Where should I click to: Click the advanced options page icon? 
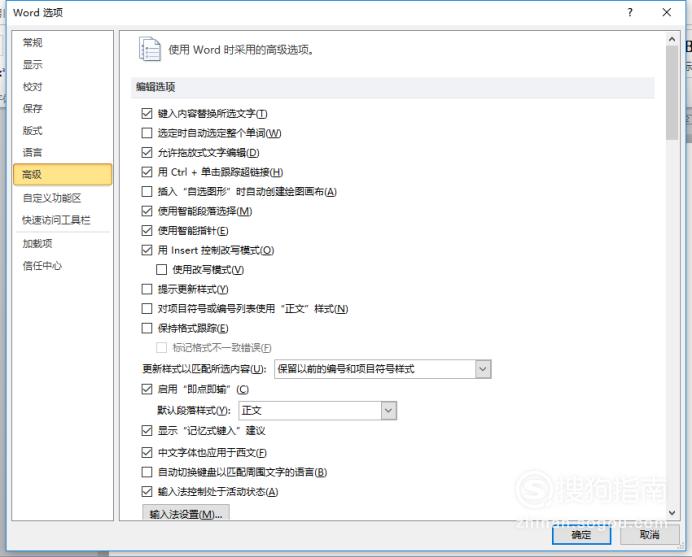tap(150, 49)
